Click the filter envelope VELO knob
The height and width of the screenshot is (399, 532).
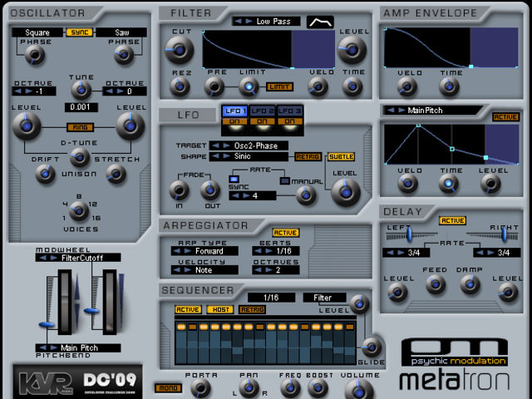(318, 86)
